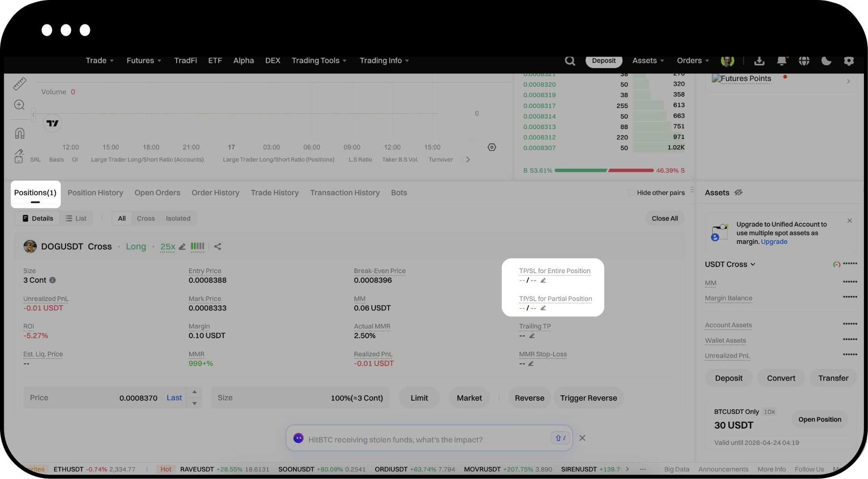Open the language globe icon
The image size is (868, 479).
click(x=804, y=61)
